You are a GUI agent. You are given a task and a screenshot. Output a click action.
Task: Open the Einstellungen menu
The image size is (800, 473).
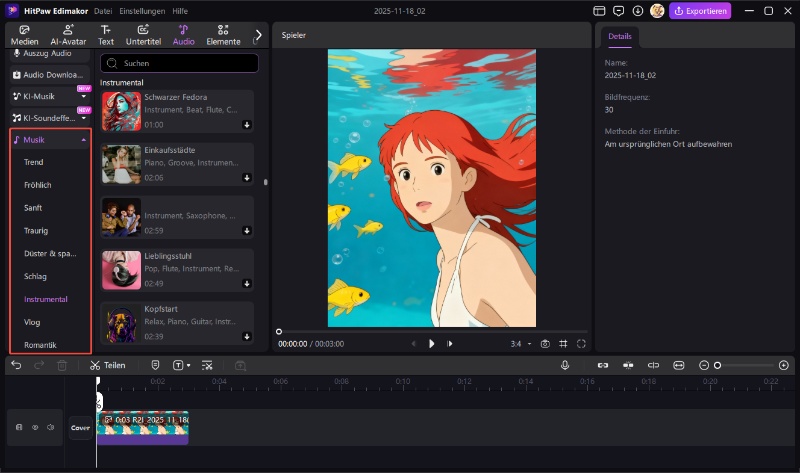142,11
